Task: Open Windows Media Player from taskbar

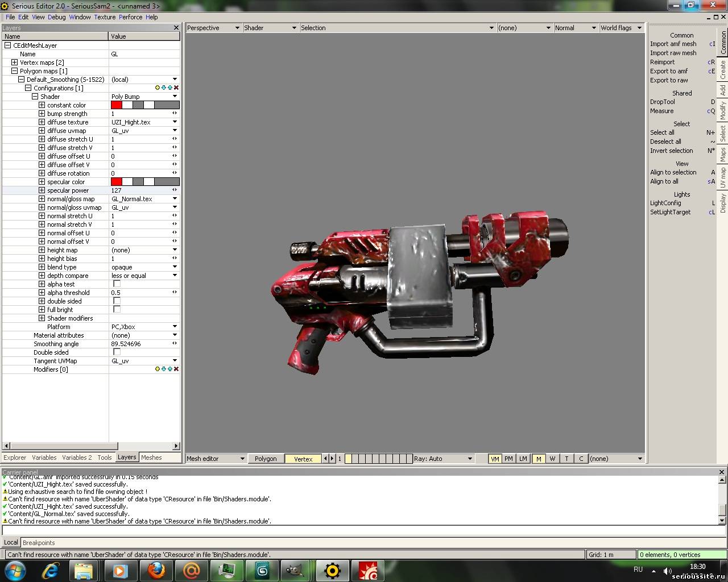Action: 119,570
